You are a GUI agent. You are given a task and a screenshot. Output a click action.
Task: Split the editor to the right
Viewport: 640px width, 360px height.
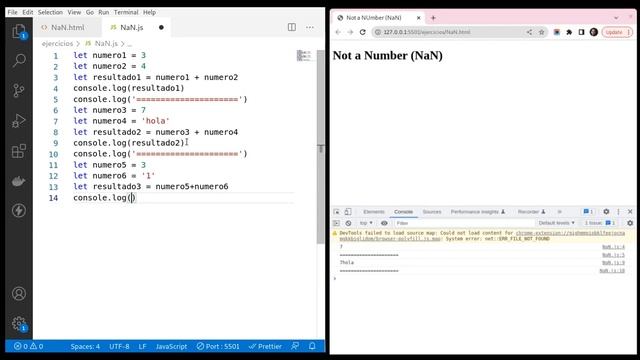point(292,27)
